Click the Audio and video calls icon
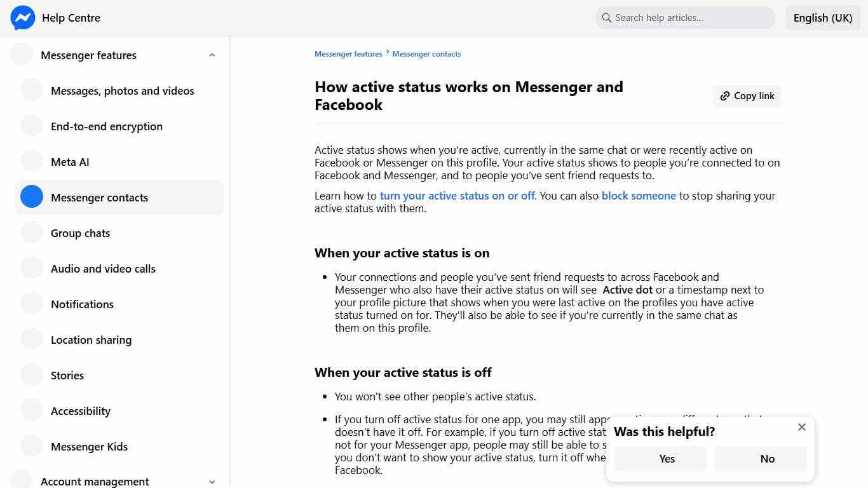 coord(32,268)
